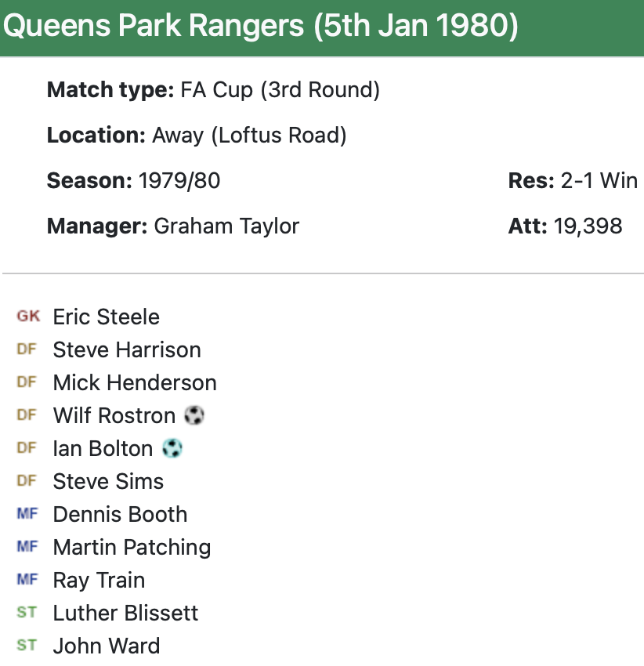The width and height of the screenshot is (644, 666).
Task: Click the Queens Park Rangers match header
Action: pos(260,27)
